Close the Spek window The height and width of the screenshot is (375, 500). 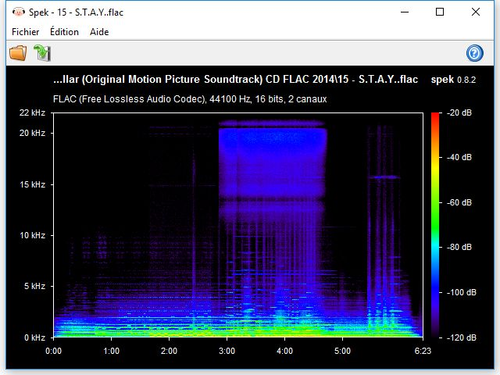click(476, 12)
